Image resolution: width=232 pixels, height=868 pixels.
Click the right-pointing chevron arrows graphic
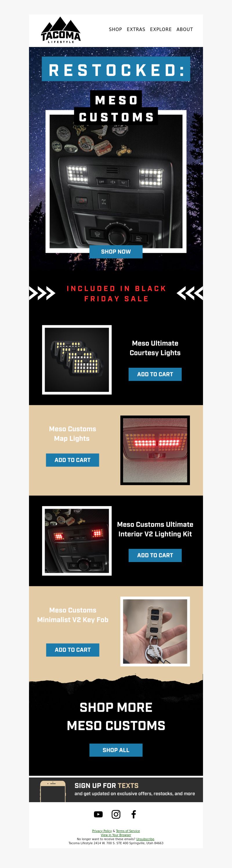point(42,293)
